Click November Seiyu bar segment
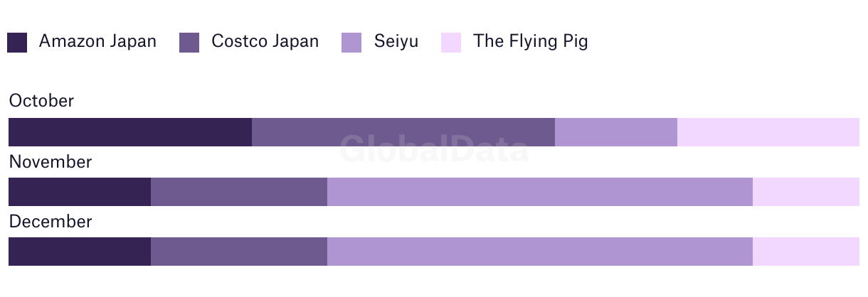Screen dimensions: 868x297 (540, 192)
